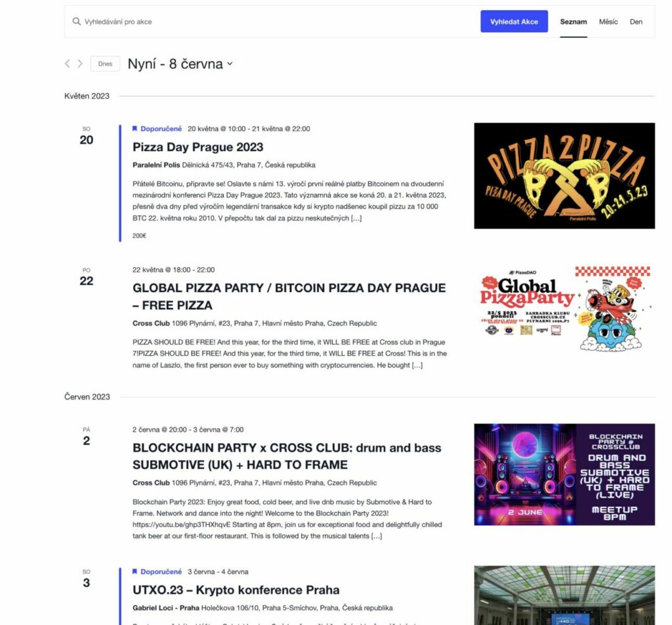Viewport: 672px width, 625px height.
Task: Open the UTXO.23 Krypto konference Praha title
Action: (x=236, y=590)
